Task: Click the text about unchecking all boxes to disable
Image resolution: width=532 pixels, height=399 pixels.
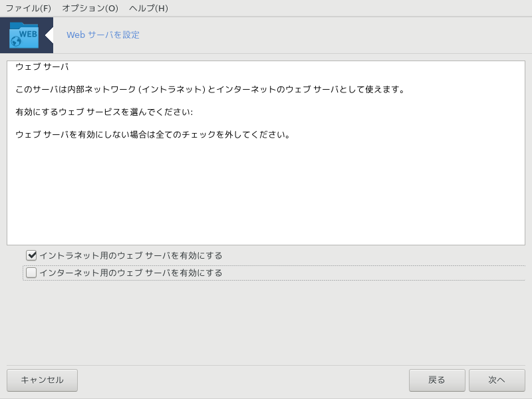Action: tap(153, 135)
